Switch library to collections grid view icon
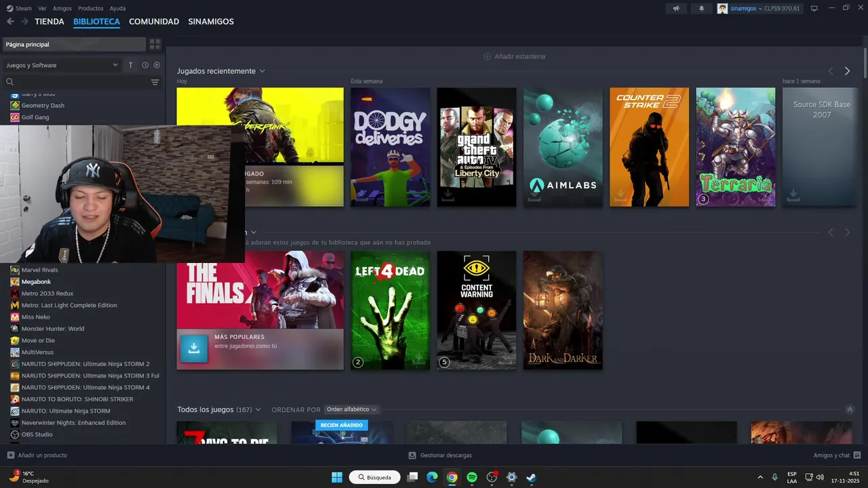Viewport: 868px width, 488px height. click(155, 44)
